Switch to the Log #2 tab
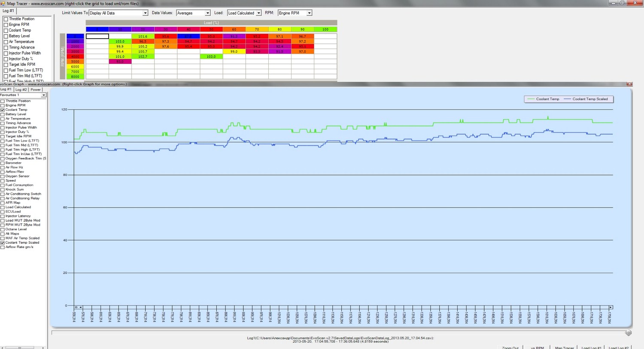 click(21, 89)
